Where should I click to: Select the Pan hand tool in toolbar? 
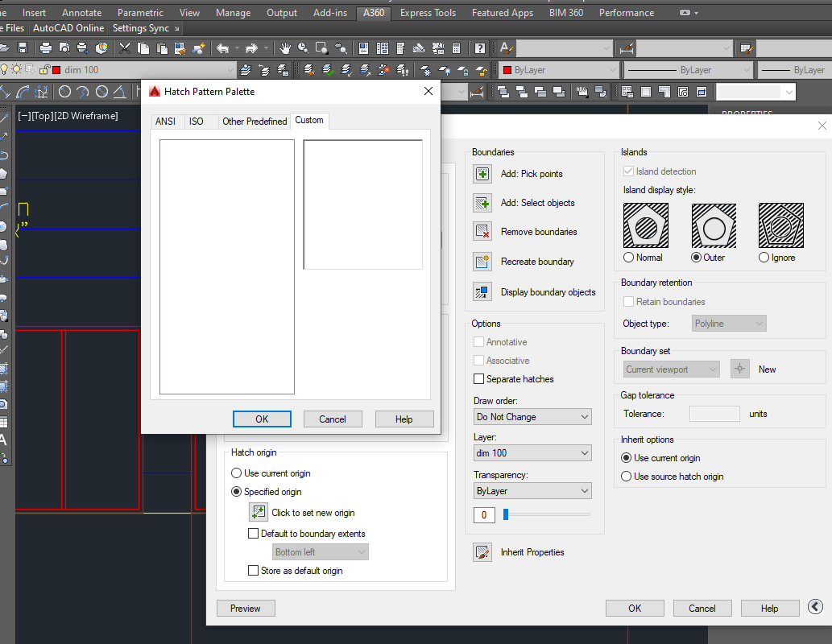(x=285, y=48)
